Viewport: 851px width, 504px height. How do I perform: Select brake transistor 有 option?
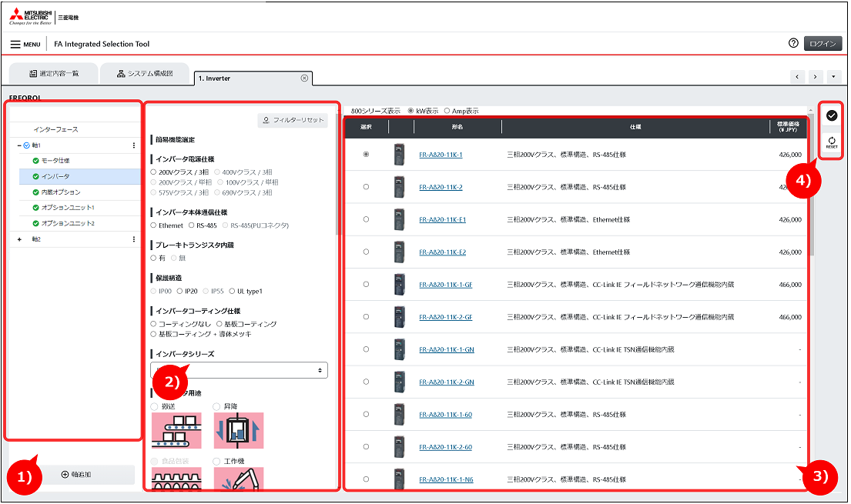coord(153,259)
